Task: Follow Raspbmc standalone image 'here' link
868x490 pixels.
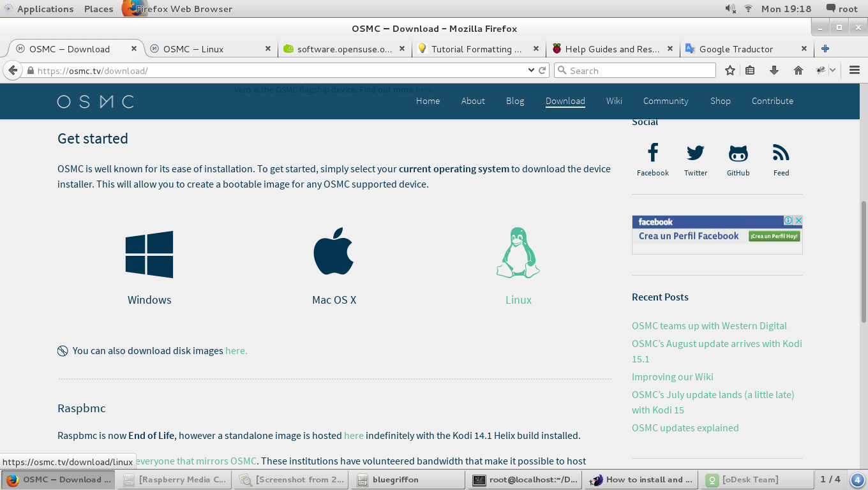Action: pos(354,435)
